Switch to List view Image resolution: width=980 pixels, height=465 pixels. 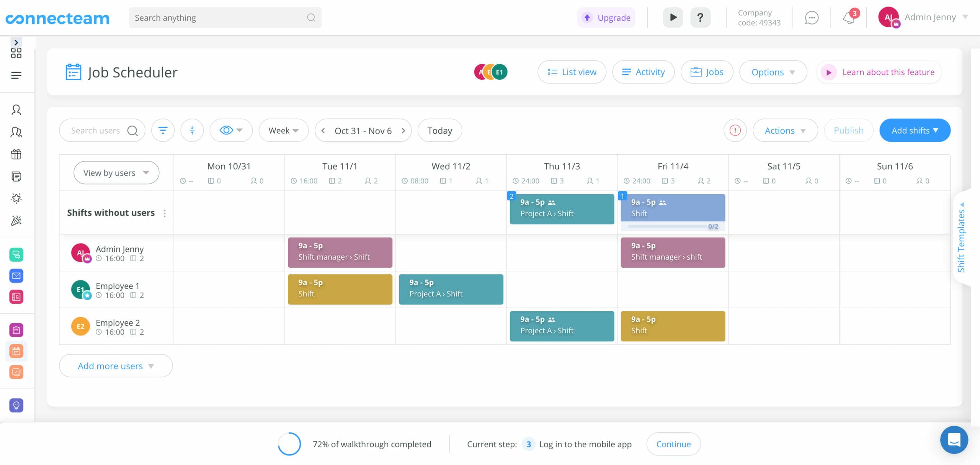coord(572,72)
